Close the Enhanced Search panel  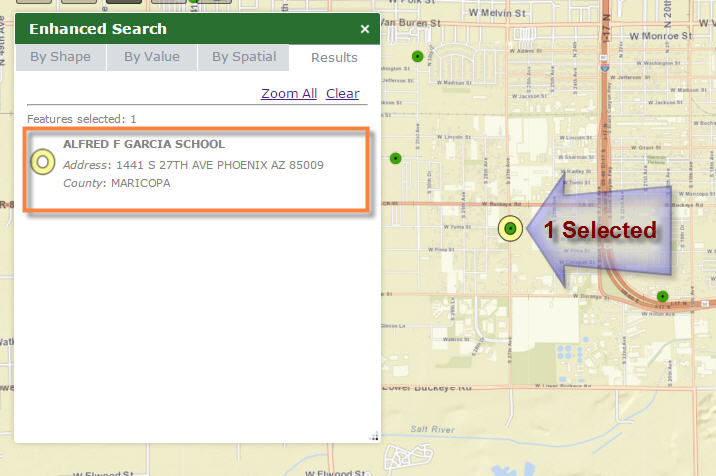(x=365, y=29)
